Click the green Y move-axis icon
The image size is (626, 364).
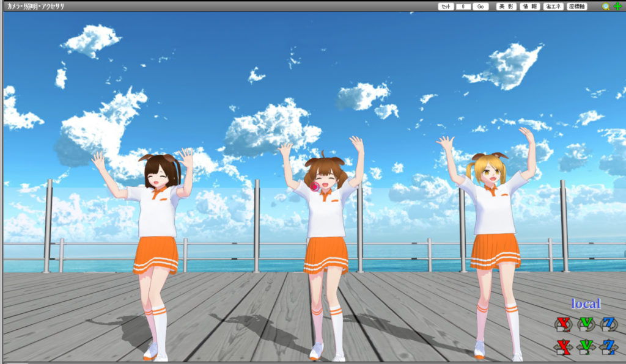(585, 347)
